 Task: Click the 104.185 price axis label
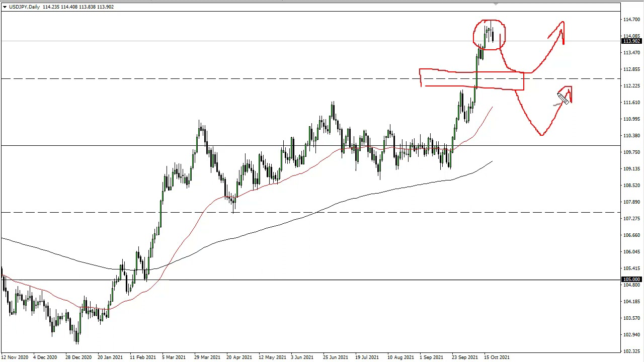[631, 302]
